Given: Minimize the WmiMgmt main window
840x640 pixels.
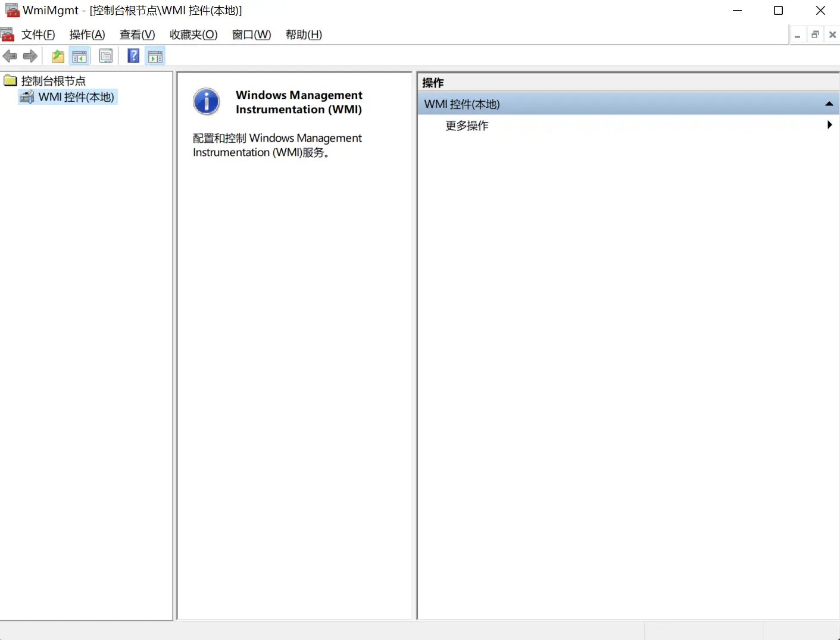Looking at the screenshot, I should 737,11.
